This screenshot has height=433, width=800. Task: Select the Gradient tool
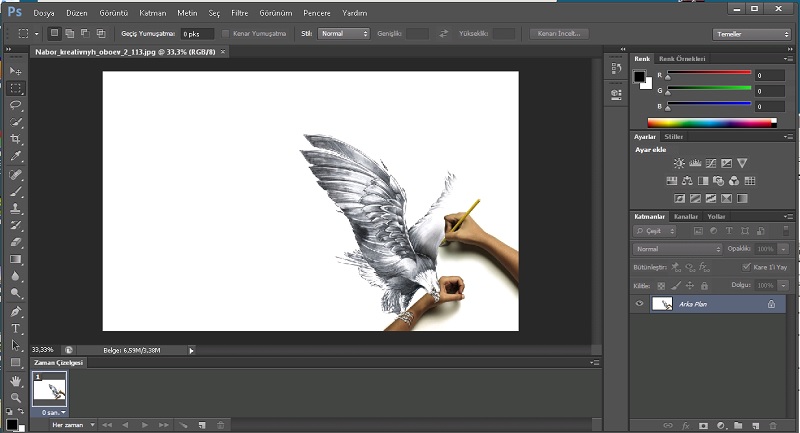coord(16,259)
